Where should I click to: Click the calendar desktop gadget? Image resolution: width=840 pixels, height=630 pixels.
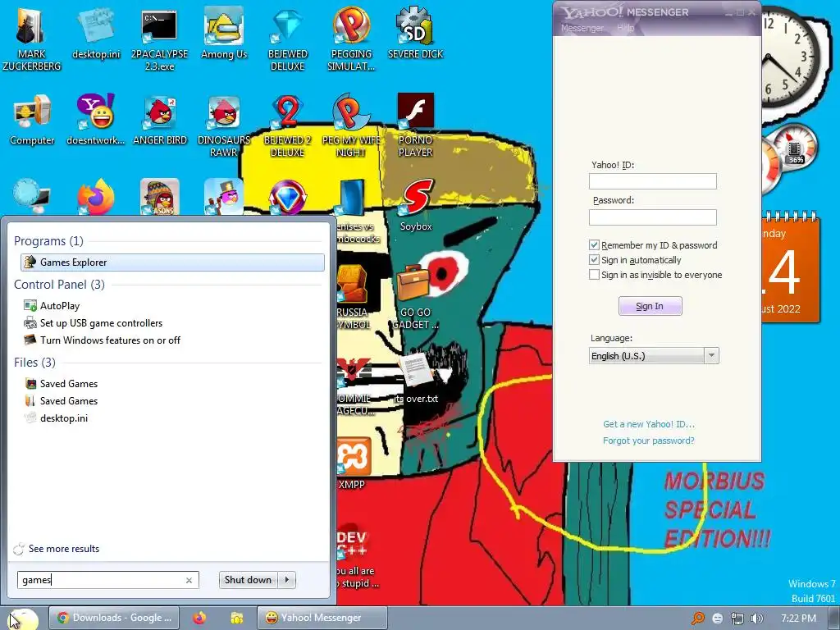(791, 267)
